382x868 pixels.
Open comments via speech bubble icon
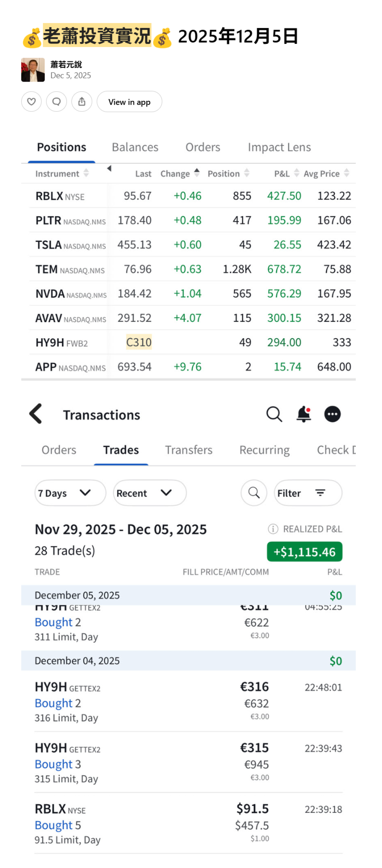(57, 102)
